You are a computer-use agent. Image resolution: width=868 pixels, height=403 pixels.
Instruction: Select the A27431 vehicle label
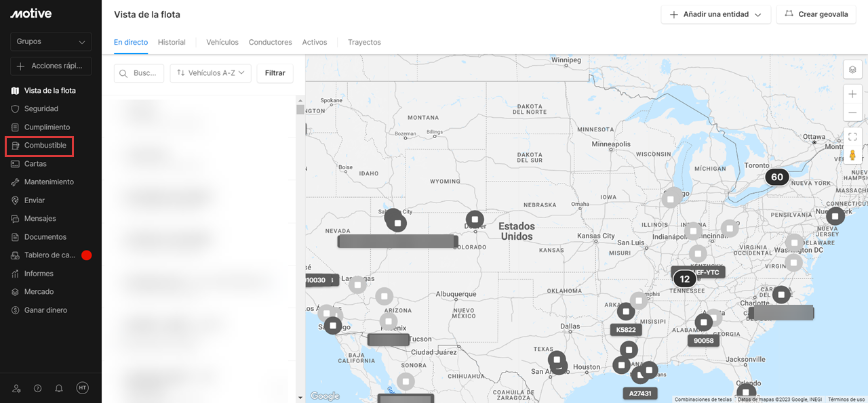pyautogui.click(x=640, y=393)
